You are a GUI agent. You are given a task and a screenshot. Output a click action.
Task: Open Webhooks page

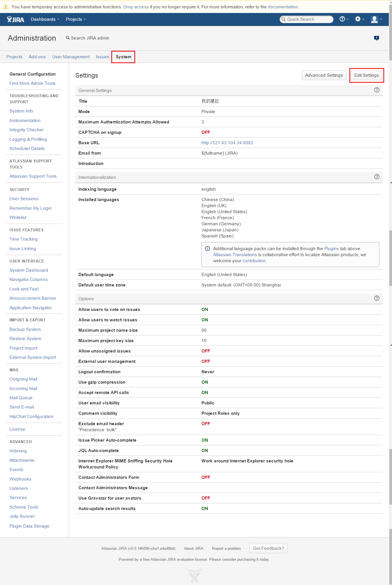[x=20, y=479]
